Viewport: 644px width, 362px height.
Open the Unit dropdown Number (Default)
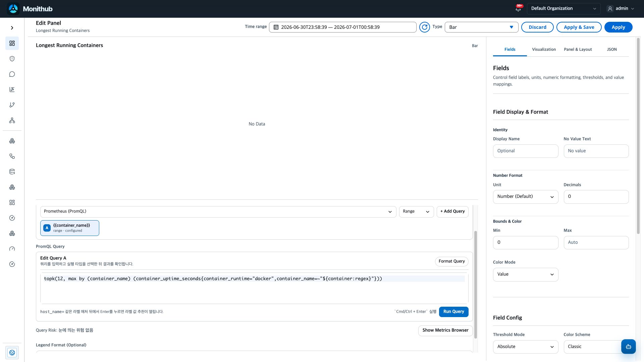(526, 197)
